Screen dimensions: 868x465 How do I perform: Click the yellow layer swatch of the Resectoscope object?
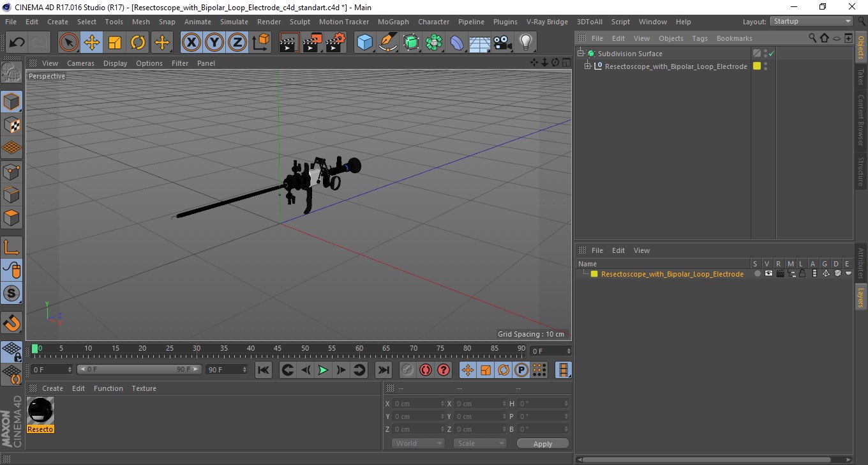[x=757, y=66]
